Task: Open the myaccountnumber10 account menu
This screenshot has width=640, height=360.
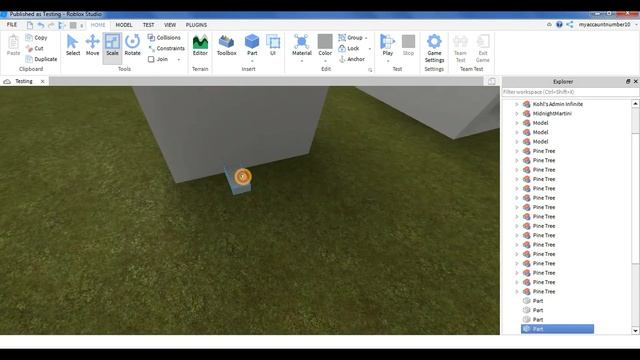Action: point(607,24)
